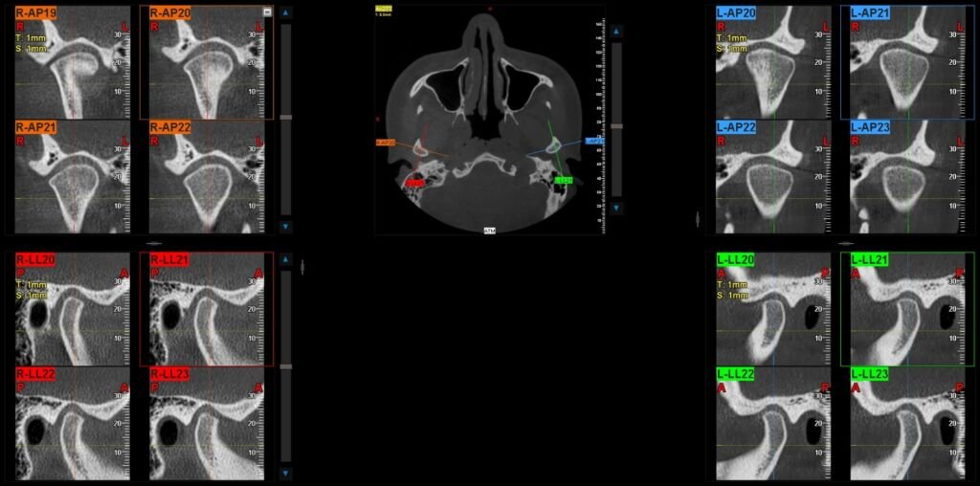The height and width of the screenshot is (486, 980).
Task: Click the R-AP panel vertical scrollbar handle
Action: tap(284, 117)
